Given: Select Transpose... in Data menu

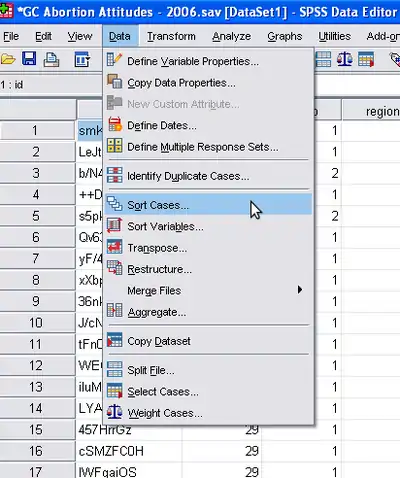Looking at the screenshot, I should tap(209, 248).
